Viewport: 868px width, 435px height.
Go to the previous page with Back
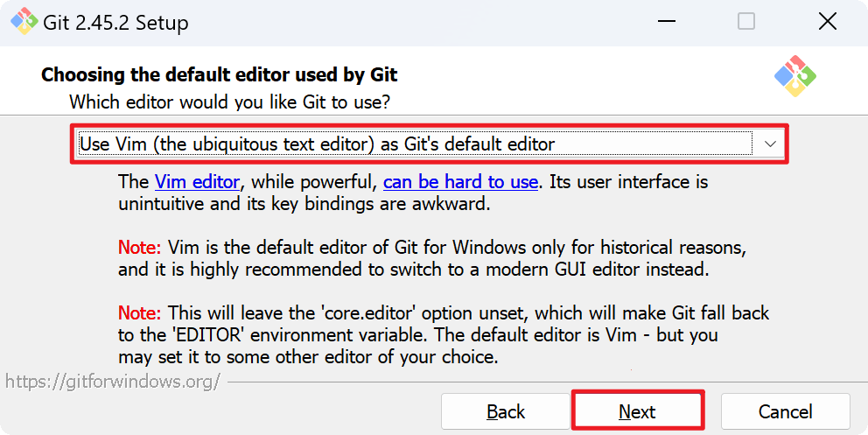[505, 411]
